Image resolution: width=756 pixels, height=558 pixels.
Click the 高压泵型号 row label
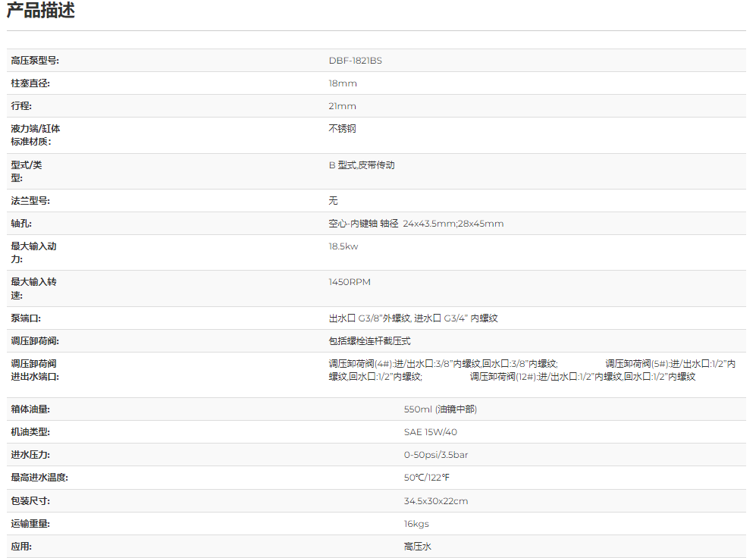35,61
